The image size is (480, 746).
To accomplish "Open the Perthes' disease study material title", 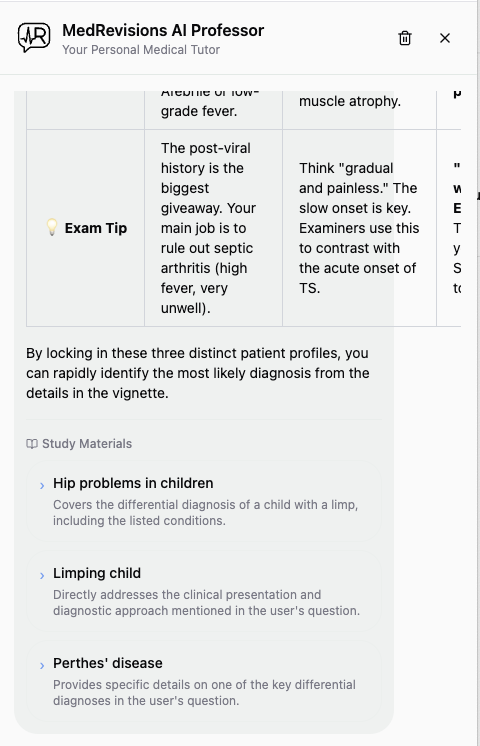I will (x=108, y=663).
